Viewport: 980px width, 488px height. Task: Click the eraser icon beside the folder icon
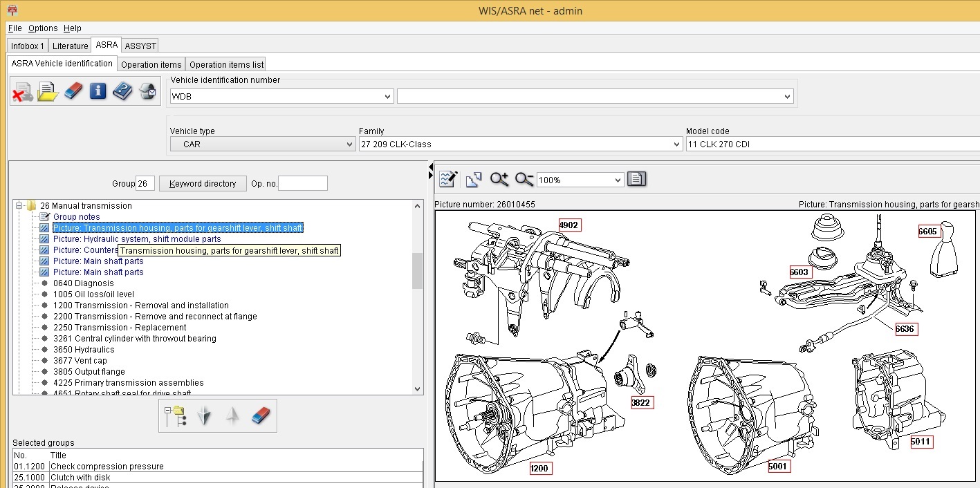(x=73, y=91)
